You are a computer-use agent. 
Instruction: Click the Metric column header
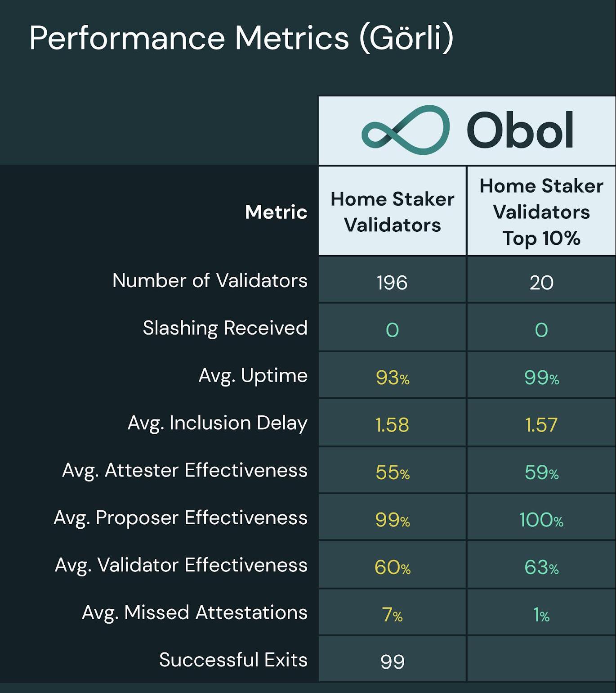pos(276,211)
